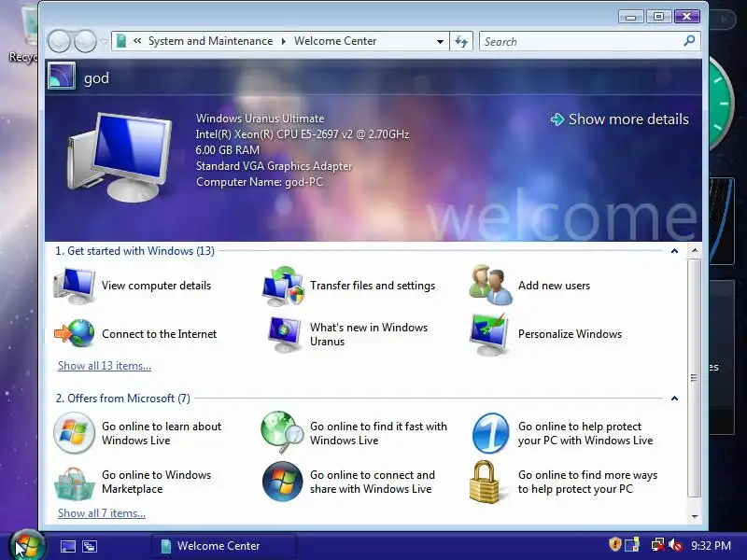Expand the arrow after System and Maintenance
747x560 pixels.
(x=284, y=41)
